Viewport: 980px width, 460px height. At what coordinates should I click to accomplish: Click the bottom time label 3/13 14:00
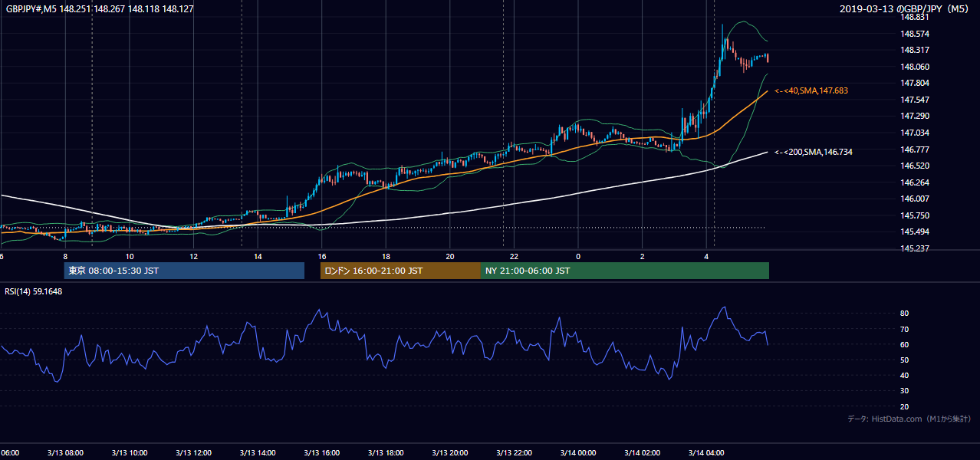coord(258,453)
